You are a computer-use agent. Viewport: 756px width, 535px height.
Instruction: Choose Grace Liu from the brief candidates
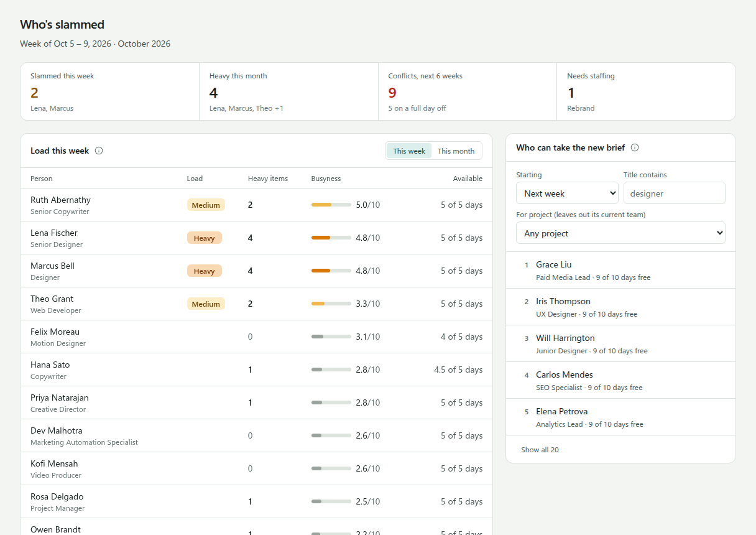pos(620,270)
